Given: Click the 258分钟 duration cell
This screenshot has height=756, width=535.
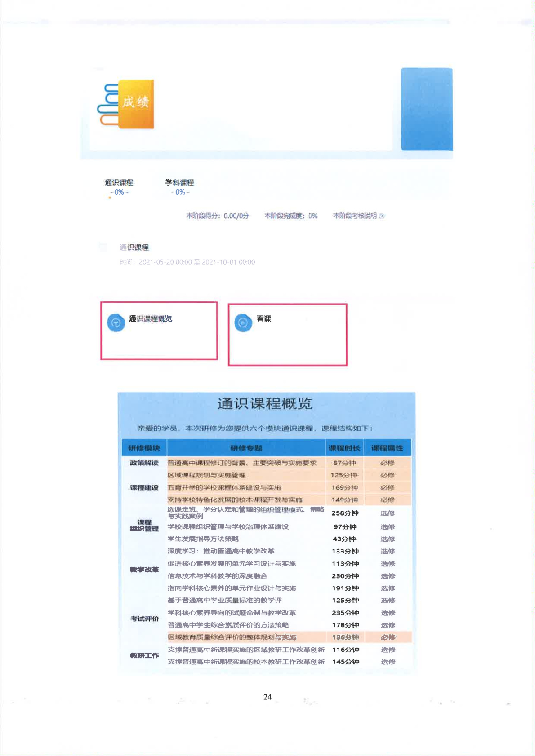Looking at the screenshot, I should (345, 513).
